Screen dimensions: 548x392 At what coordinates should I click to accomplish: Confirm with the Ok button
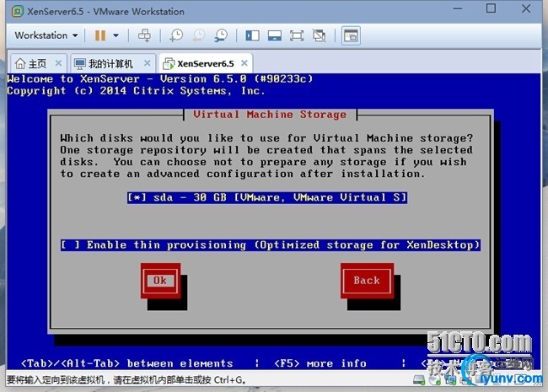(160, 281)
